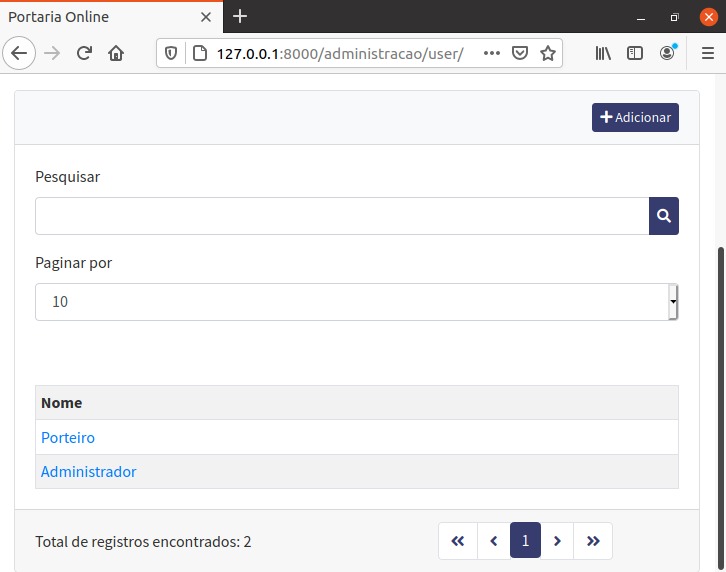Open the Firefox account menu
The width and height of the screenshot is (726, 572).
667,53
